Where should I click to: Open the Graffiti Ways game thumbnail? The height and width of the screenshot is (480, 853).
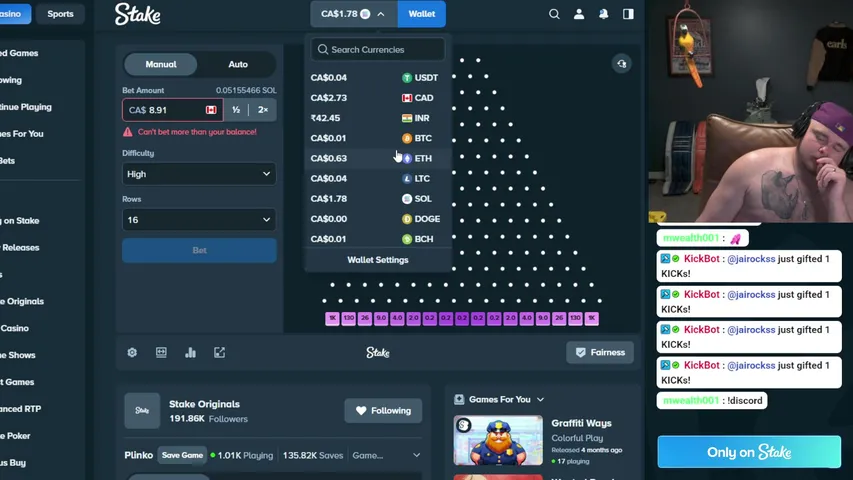click(x=498, y=440)
